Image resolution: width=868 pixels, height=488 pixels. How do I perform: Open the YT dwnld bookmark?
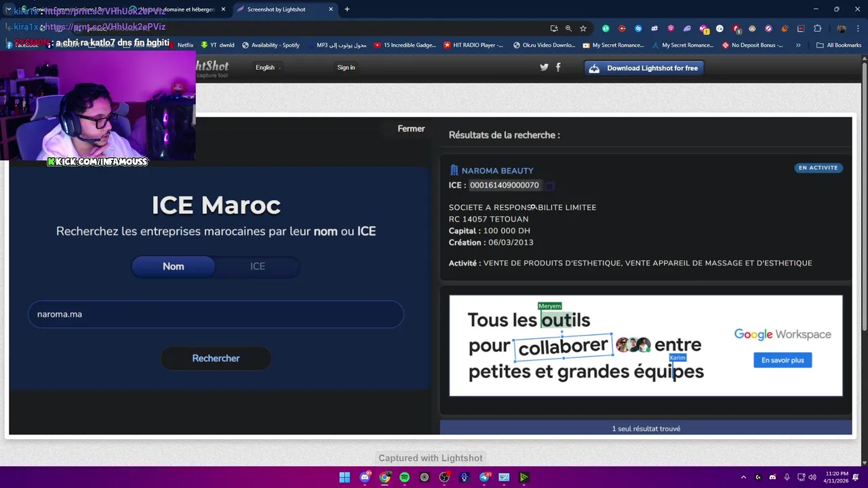tap(217, 45)
